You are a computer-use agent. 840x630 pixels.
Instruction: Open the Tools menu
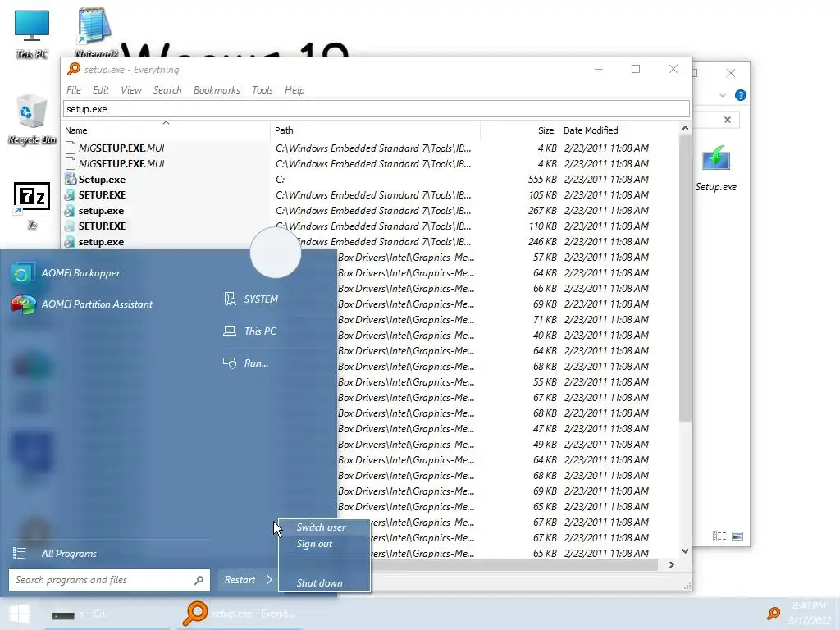262,90
